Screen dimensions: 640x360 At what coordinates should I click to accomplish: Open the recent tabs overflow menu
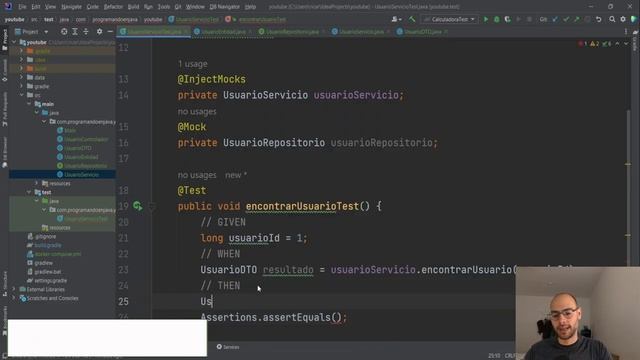[626, 31]
